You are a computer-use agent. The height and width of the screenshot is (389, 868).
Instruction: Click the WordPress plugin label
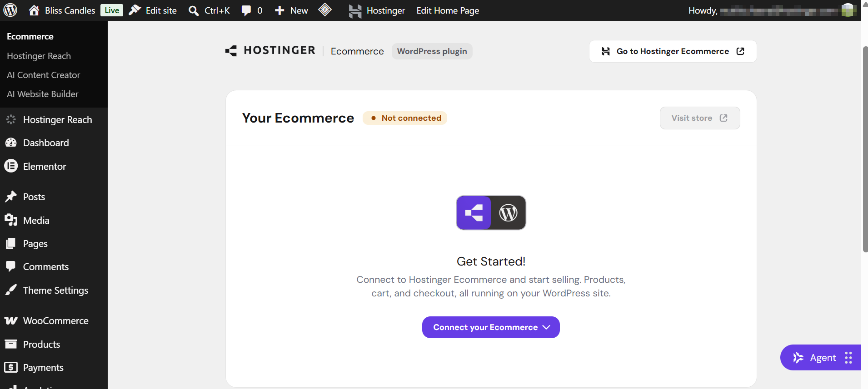[432, 51]
